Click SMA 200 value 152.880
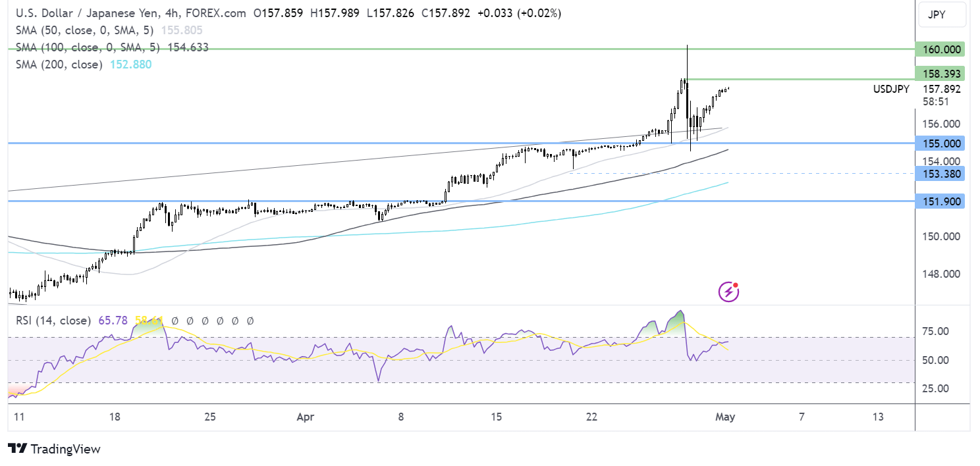Screen dimensions: 980x466 pyautogui.click(x=130, y=65)
